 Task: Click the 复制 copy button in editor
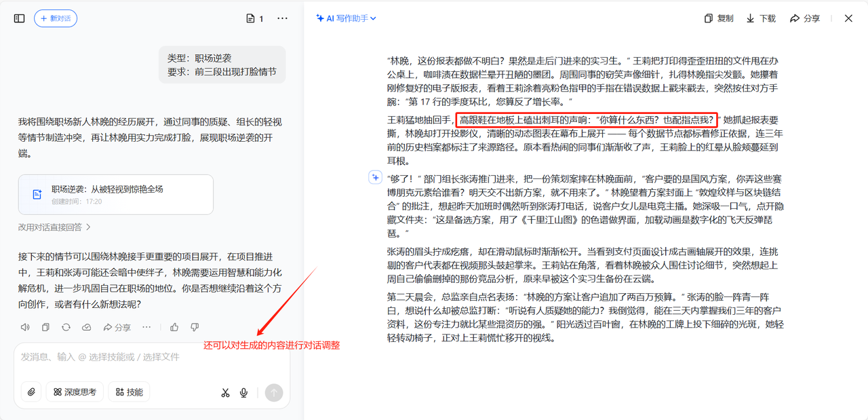point(719,18)
